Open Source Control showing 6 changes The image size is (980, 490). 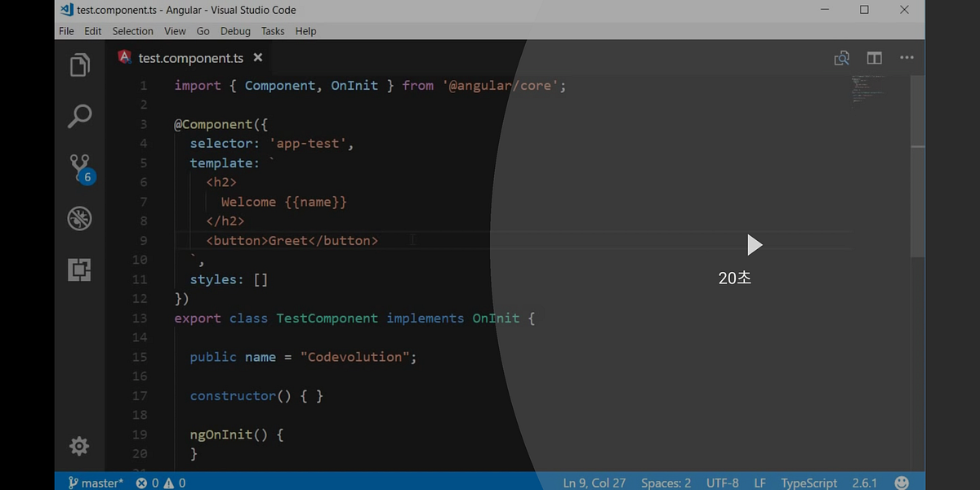[x=79, y=166]
